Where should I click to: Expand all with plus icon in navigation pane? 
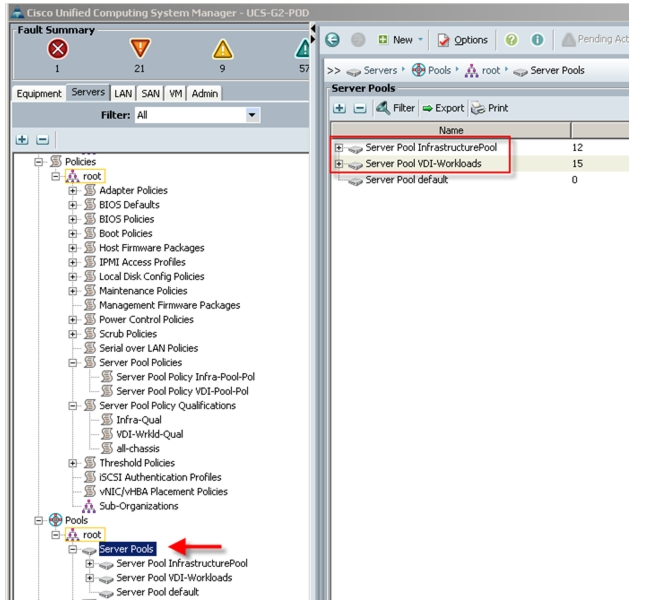[22, 139]
